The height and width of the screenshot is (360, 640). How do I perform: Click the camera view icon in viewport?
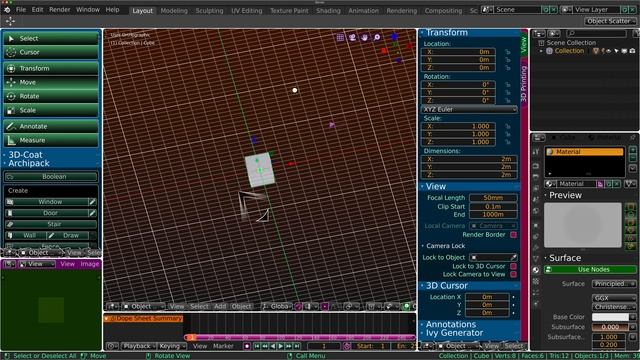pyautogui.click(x=352, y=38)
